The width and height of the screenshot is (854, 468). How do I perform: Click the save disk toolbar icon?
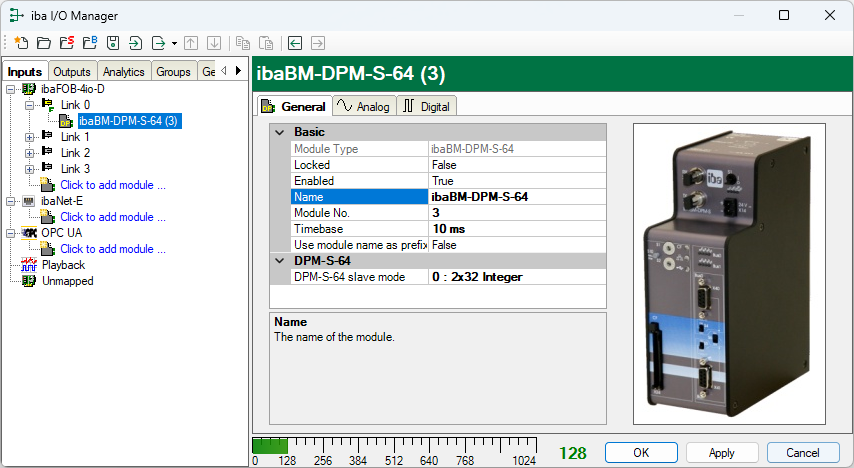(x=113, y=43)
